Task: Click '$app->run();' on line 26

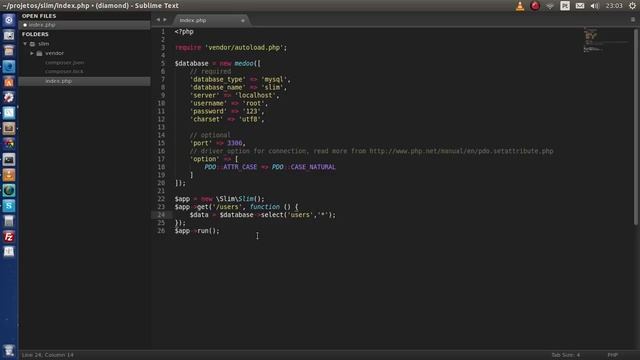Action: pos(197,231)
